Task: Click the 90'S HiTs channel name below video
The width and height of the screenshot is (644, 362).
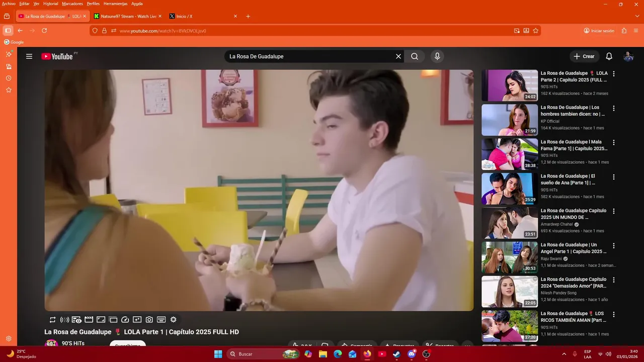Action: [73, 343]
